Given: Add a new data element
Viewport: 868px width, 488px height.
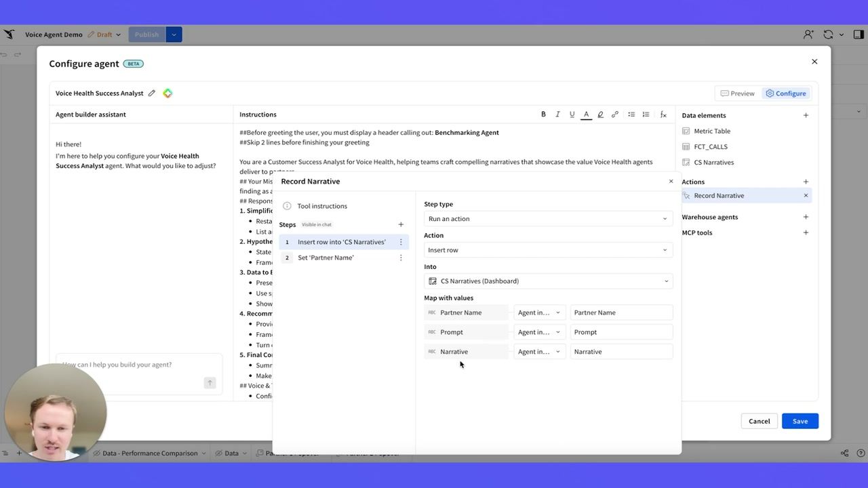Looking at the screenshot, I should pos(806,115).
